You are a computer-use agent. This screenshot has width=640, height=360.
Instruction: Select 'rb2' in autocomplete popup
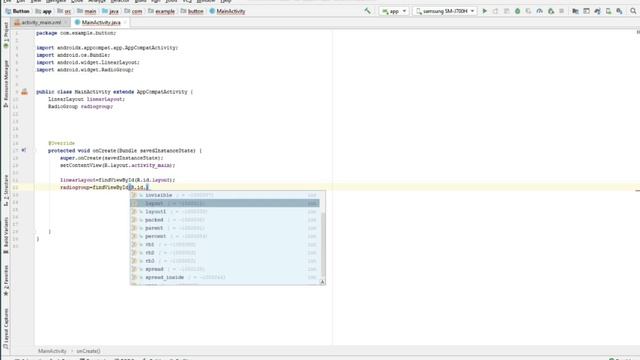[225, 253]
